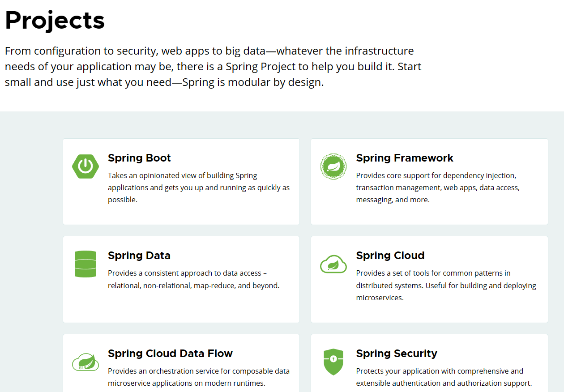Image resolution: width=564 pixels, height=392 pixels.
Task: Click the Spring Security shield icon
Action: (333, 362)
